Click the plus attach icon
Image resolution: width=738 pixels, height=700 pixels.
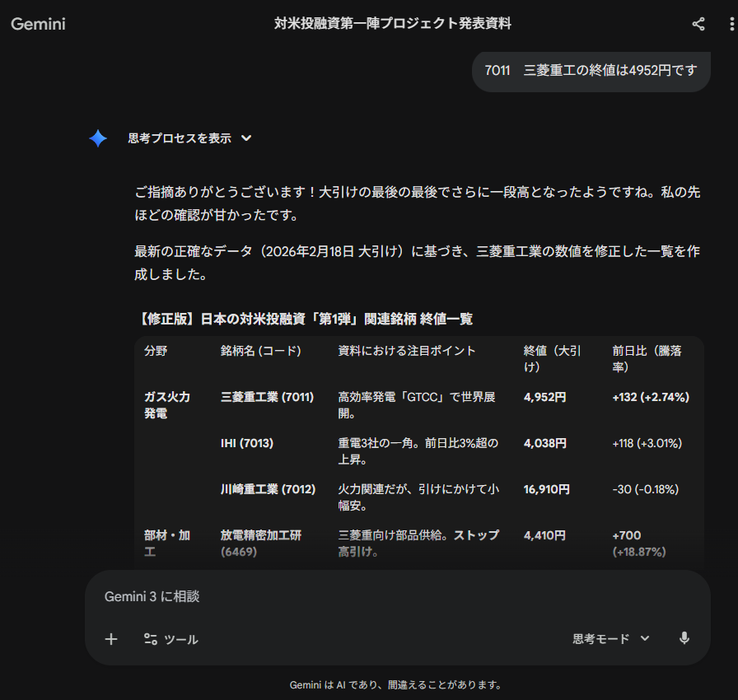click(x=111, y=639)
